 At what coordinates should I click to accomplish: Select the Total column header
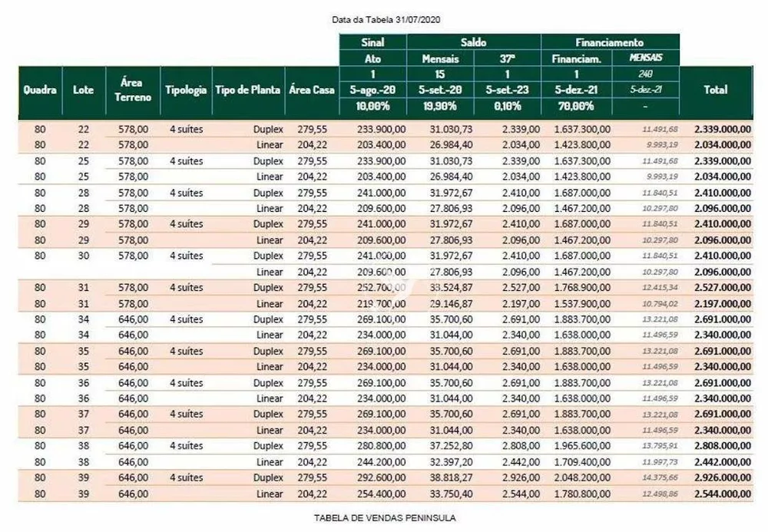716,90
